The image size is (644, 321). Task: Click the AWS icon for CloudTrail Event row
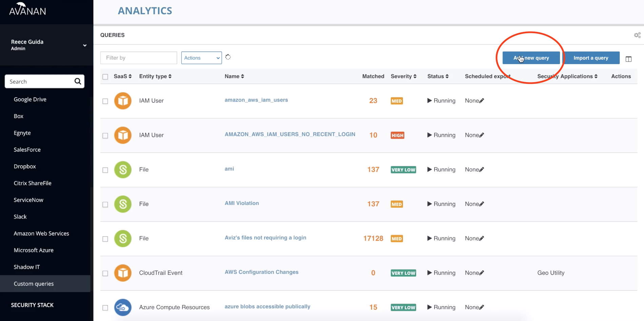point(123,273)
